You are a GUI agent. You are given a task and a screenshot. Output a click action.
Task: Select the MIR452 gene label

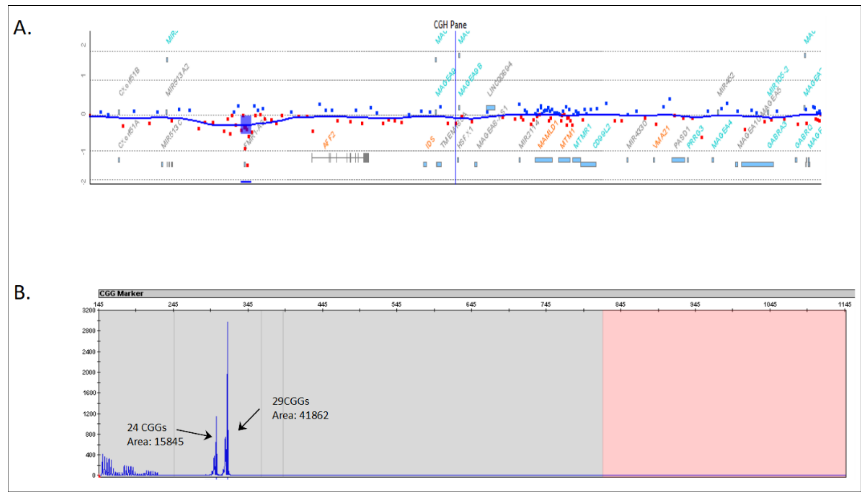[x=725, y=84]
